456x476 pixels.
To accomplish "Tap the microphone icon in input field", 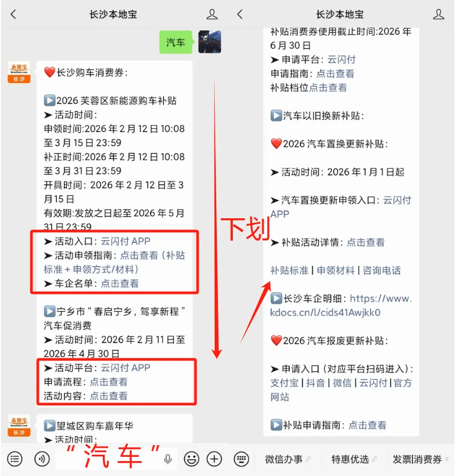I will click(168, 459).
